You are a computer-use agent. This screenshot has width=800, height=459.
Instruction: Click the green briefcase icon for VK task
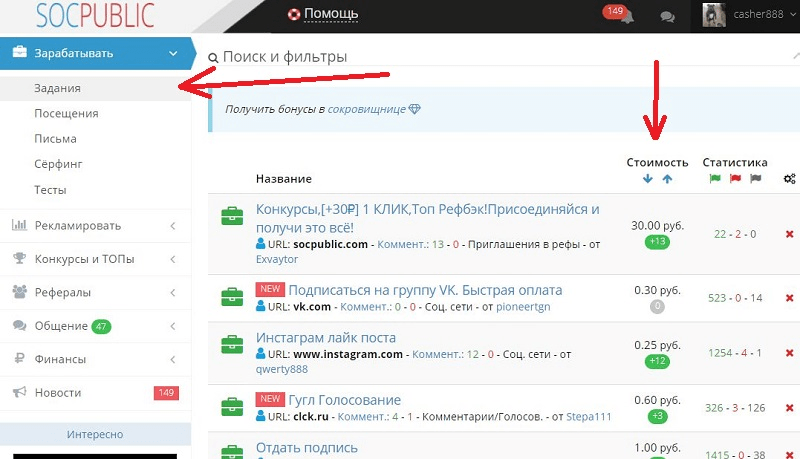click(232, 297)
